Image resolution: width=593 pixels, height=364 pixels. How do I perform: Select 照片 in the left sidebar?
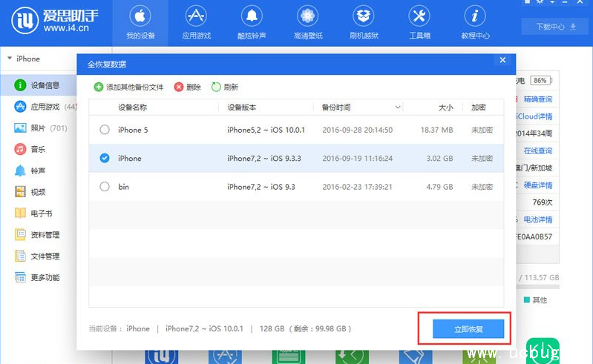point(37,128)
